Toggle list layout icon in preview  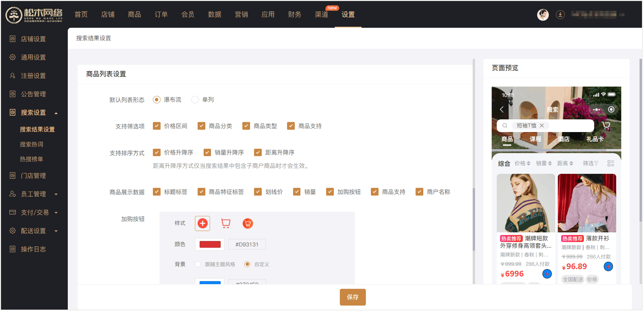point(611,163)
